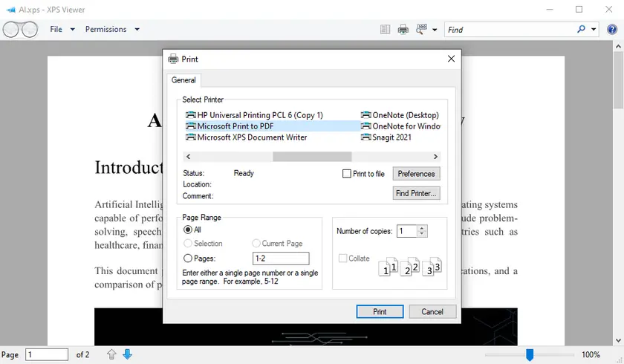Screen dimensions: 624x364
Task: Open the Permissions menu
Action: [105, 29]
